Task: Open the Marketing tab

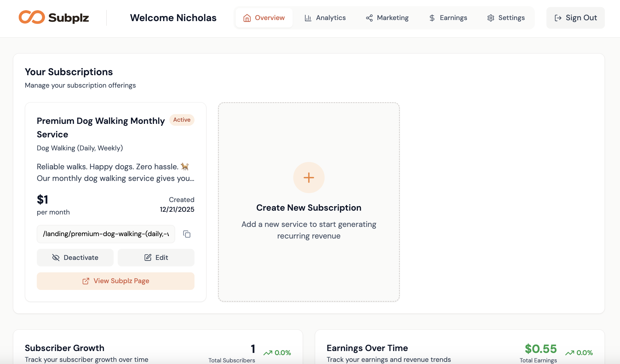Action: (x=387, y=18)
